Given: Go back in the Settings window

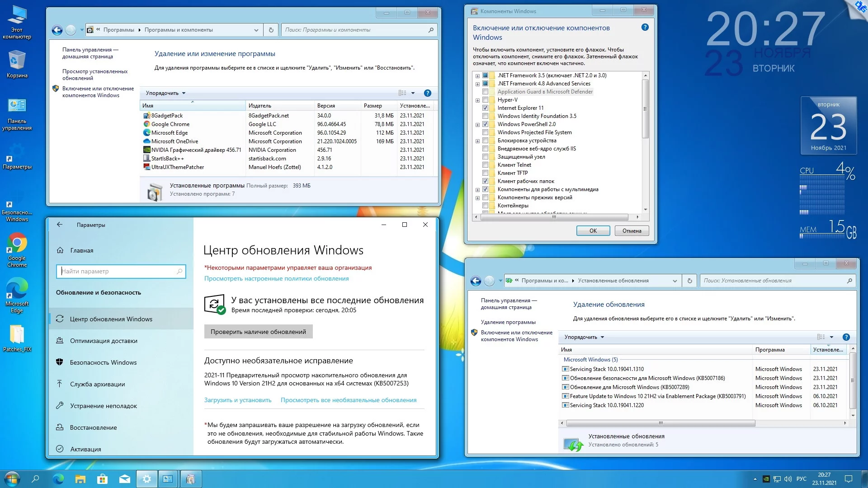Looking at the screenshot, I should point(60,225).
